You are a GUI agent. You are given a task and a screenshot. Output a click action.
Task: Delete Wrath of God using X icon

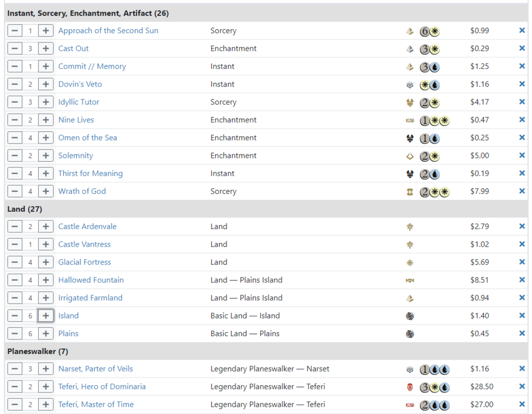pos(522,191)
